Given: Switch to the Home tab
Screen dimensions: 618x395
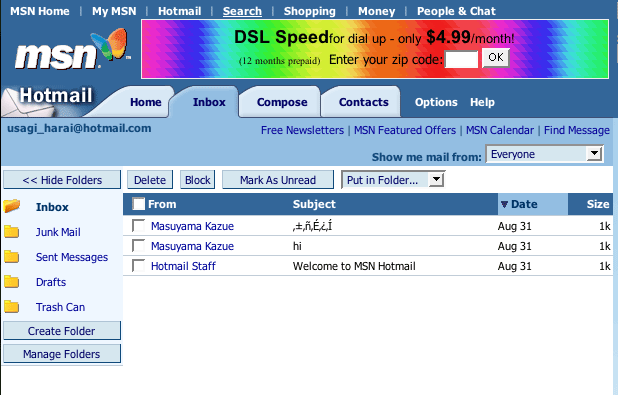Looking at the screenshot, I should [x=145, y=102].
